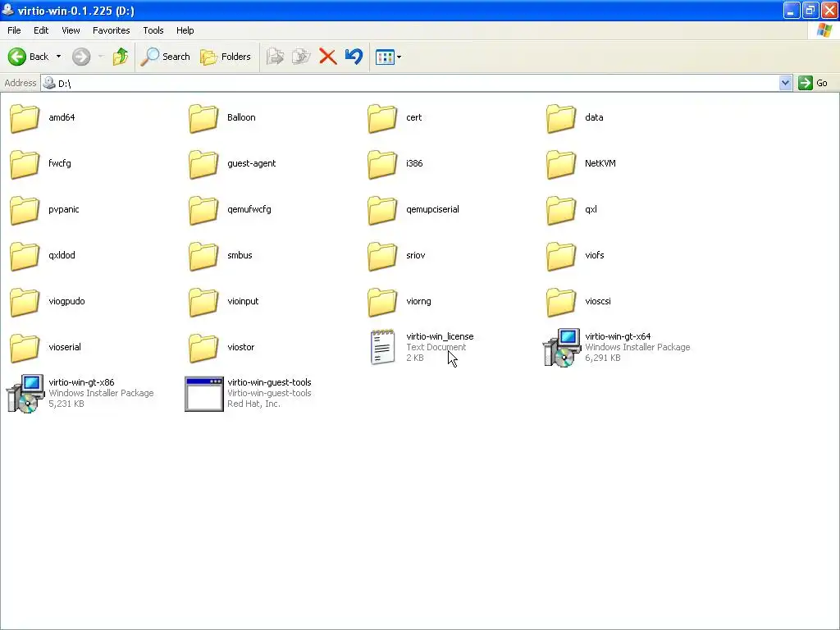
Task: Click the drive icon in title bar
Action: tap(8, 10)
